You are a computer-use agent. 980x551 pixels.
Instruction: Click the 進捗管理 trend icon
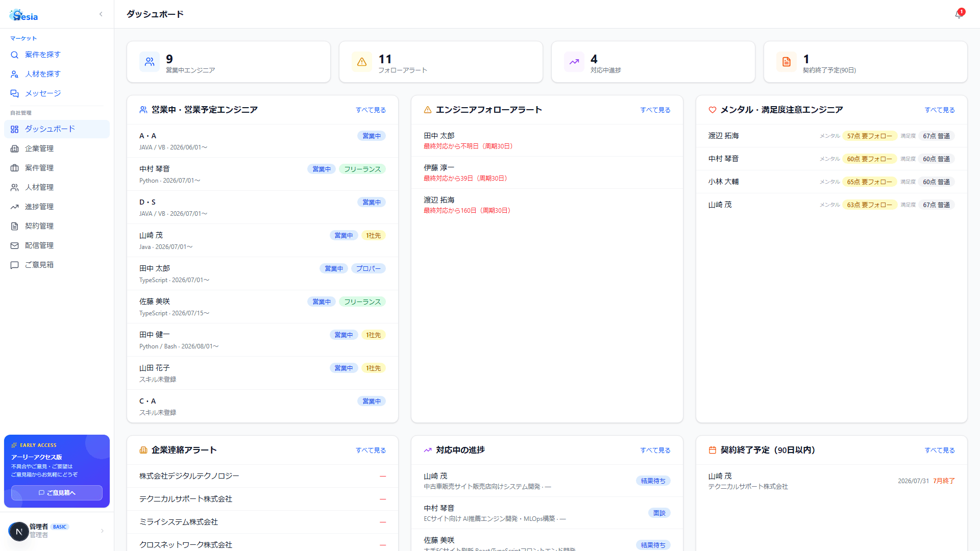coord(15,207)
